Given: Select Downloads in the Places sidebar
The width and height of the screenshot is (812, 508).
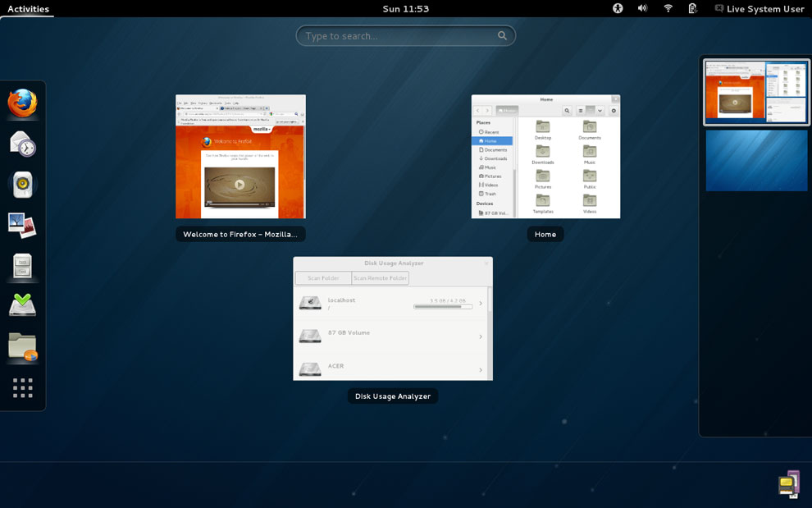Looking at the screenshot, I should (492, 158).
